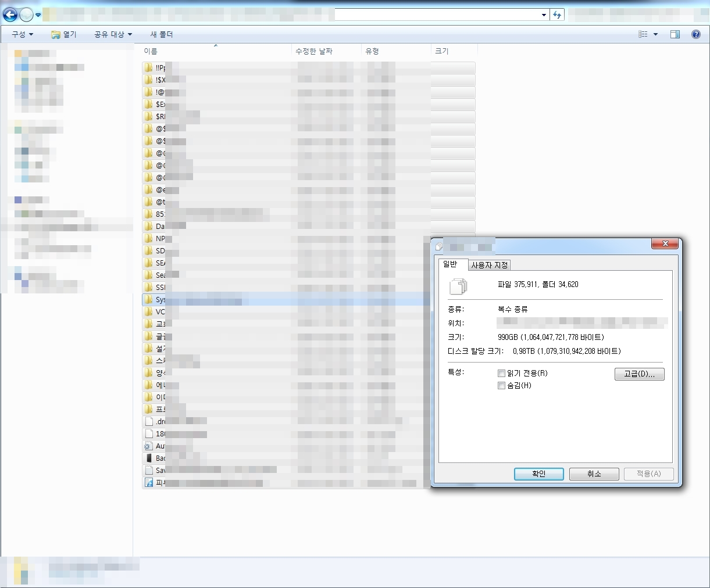Click the forward navigation arrow button
Screen dimensions: 710x588
tap(26, 15)
